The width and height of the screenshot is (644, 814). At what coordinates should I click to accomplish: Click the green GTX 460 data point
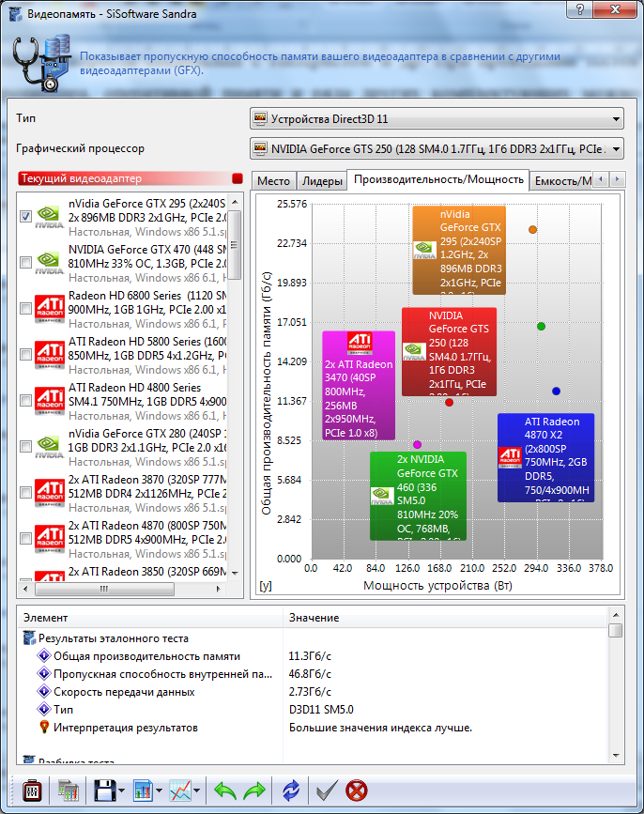(542, 327)
